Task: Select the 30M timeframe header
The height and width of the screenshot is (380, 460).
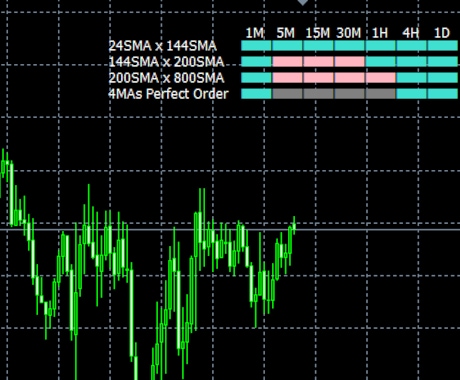Action: (349, 33)
